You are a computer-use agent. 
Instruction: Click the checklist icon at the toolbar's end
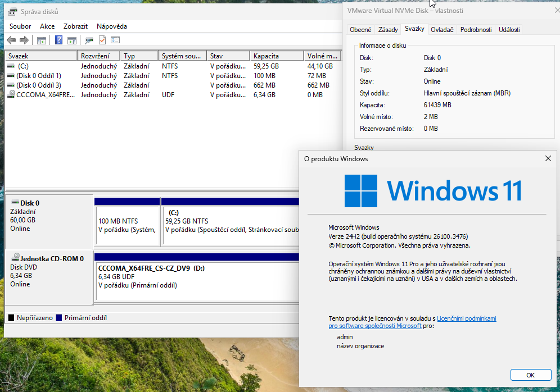tap(115, 40)
